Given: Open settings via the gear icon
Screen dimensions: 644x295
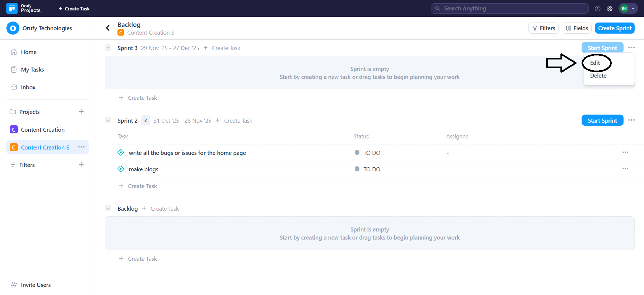Looking at the screenshot, I should (609, 9).
